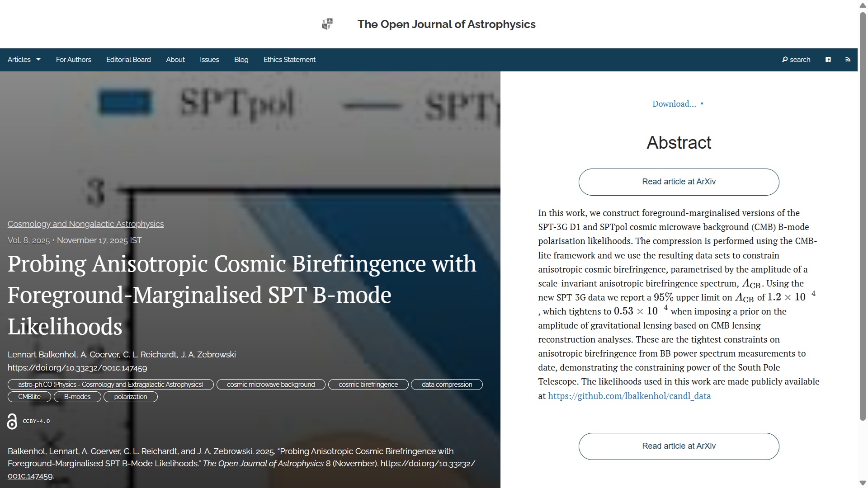868x488 pixels.
Task: Go to the Editorial Board page
Action: [x=128, y=60]
